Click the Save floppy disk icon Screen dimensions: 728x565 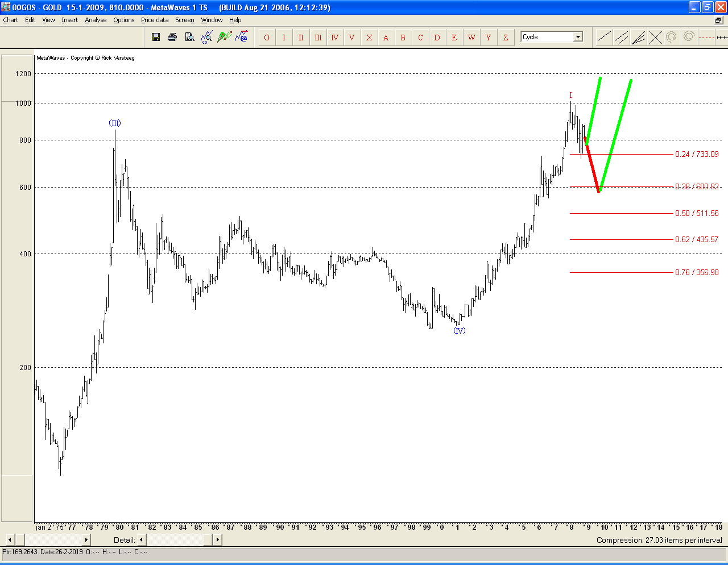pyautogui.click(x=156, y=38)
